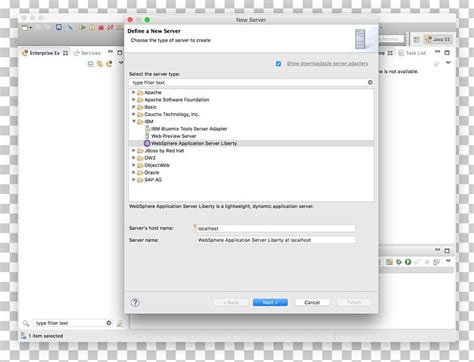Open the Enterprise Explorer view menu arrow

pyautogui.click(x=121, y=63)
